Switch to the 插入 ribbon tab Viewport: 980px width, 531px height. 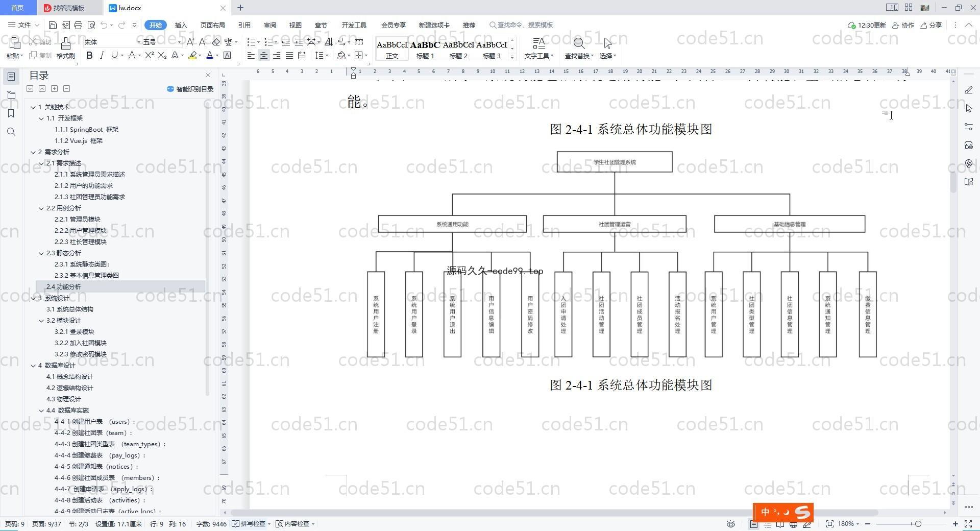pos(181,25)
